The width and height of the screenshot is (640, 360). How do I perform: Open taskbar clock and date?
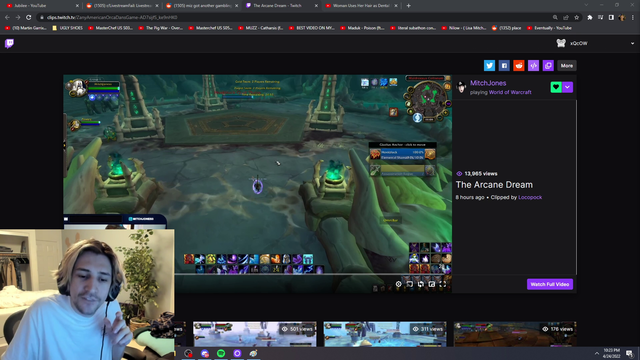pos(611,353)
